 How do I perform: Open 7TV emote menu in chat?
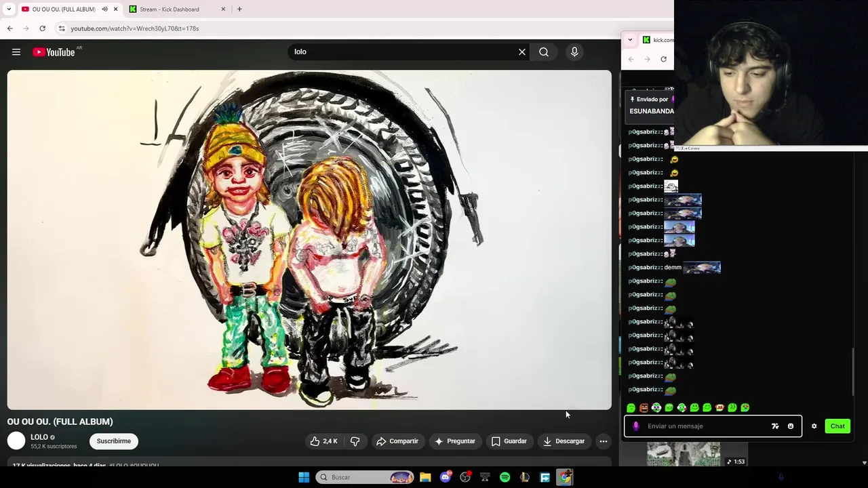coord(775,426)
